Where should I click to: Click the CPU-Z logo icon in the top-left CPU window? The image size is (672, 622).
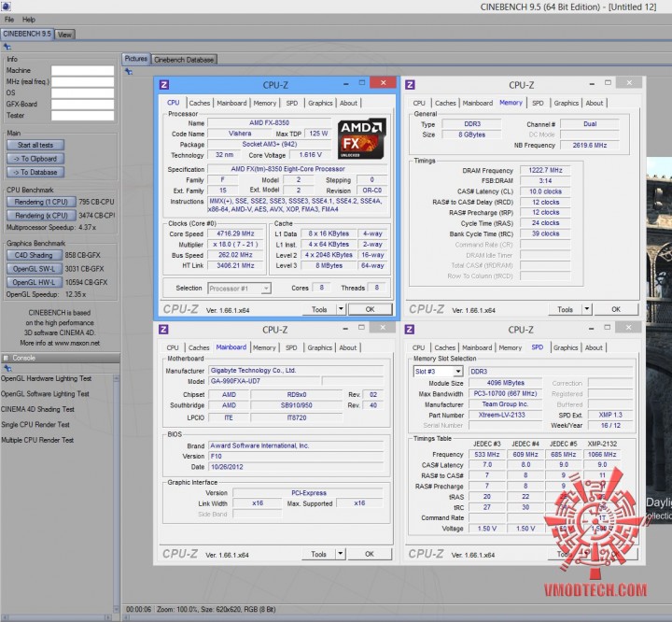(x=164, y=84)
